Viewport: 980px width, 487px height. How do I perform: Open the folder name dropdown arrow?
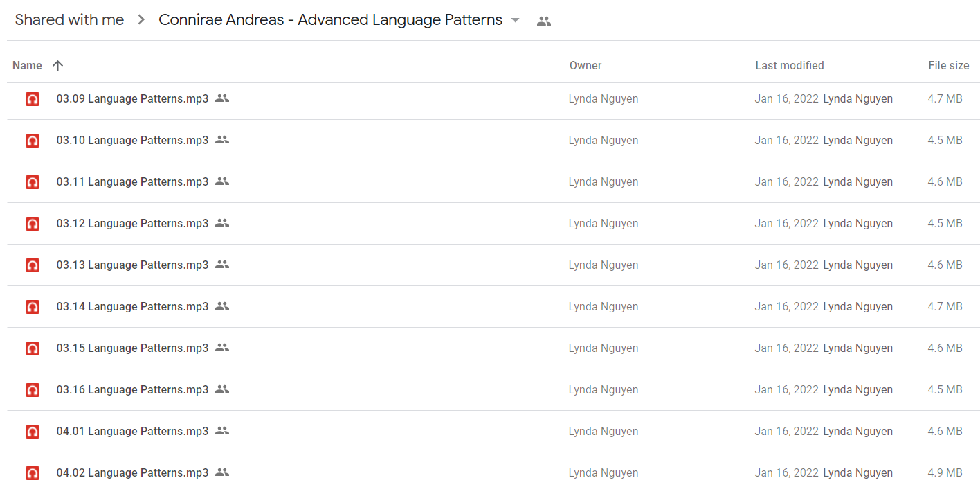pos(515,20)
